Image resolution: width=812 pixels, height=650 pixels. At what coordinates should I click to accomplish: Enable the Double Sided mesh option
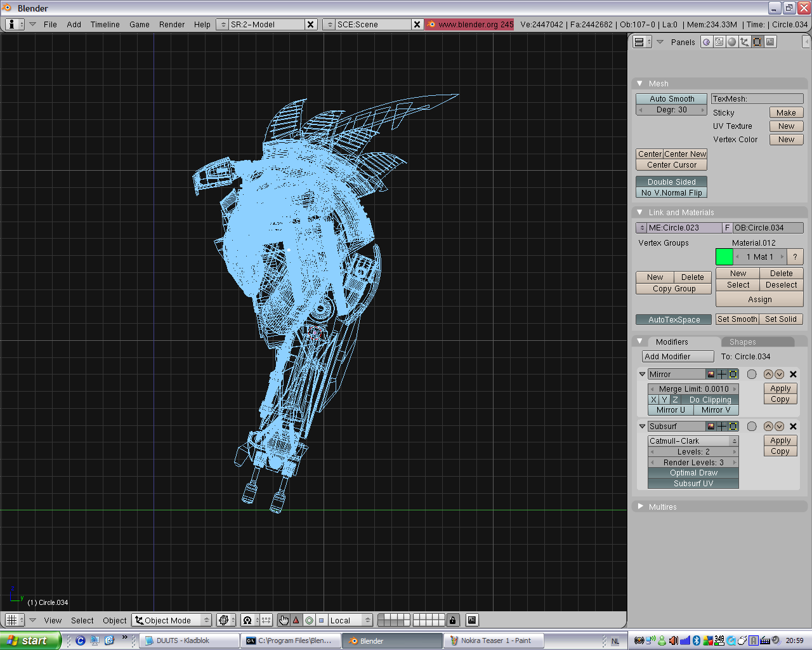(x=671, y=182)
